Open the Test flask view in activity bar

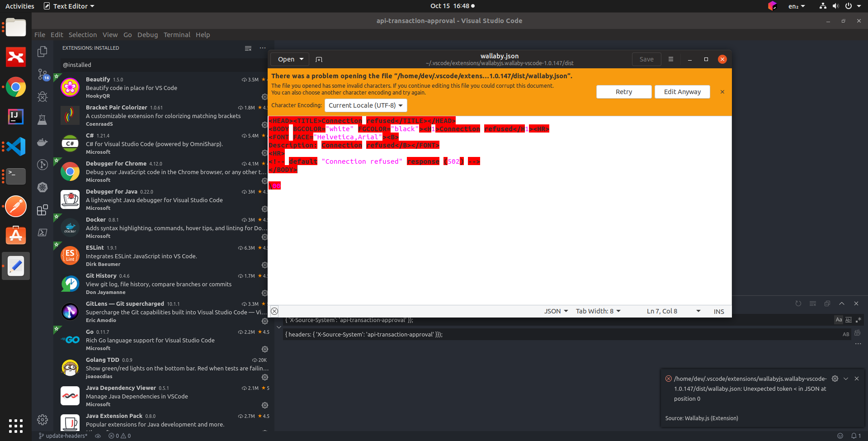[x=42, y=119]
